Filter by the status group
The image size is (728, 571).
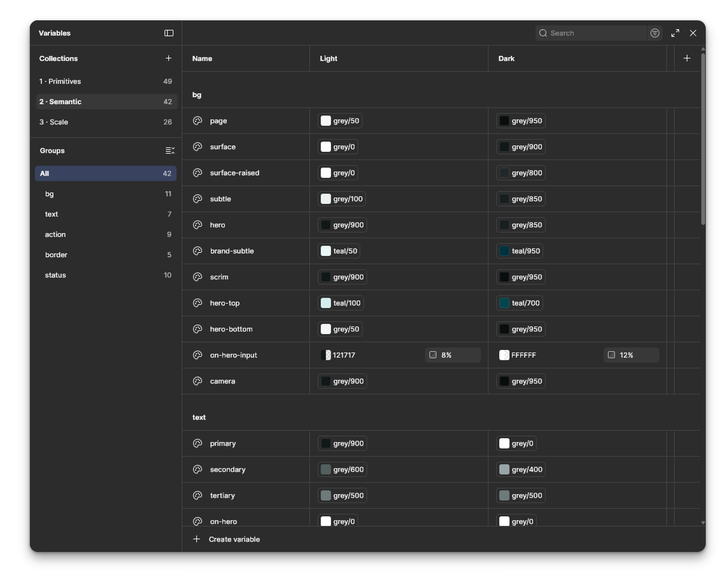106,275
